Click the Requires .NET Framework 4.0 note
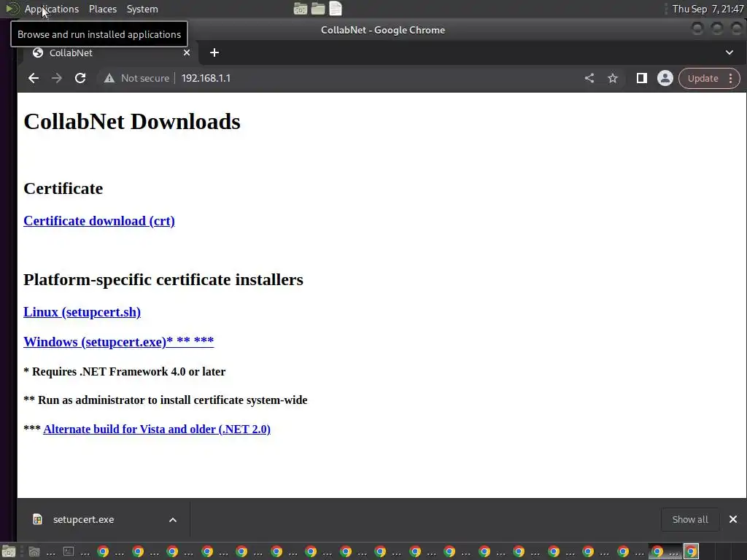This screenshot has width=747, height=560. coord(124,371)
